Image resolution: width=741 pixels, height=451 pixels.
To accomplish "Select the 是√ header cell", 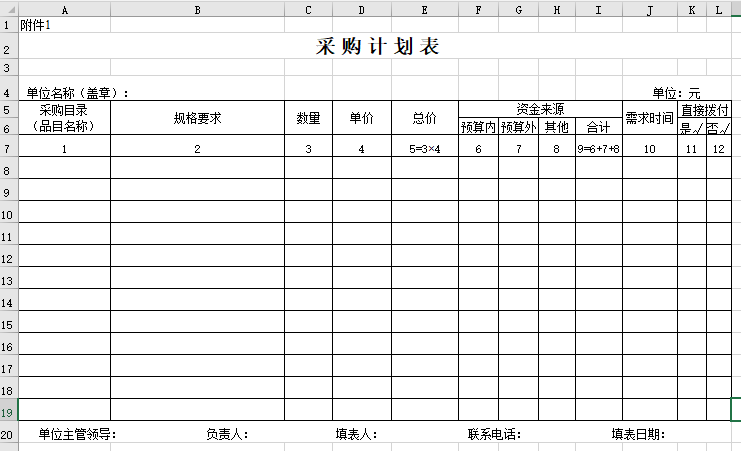I will pos(691,127).
